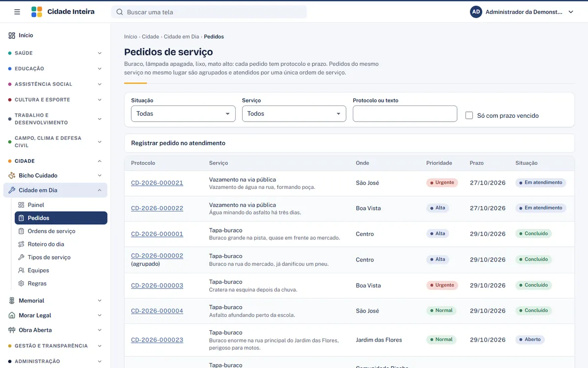
Task: Open Tipos de serviço page
Action: (x=61, y=257)
